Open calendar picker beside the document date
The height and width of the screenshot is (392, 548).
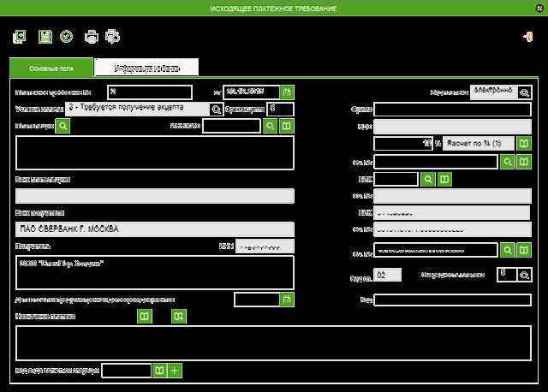click(287, 92)
